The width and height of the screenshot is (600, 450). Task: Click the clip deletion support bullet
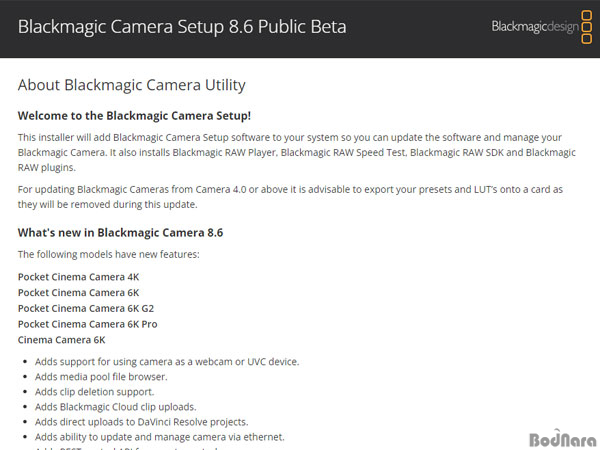point(95,392)
